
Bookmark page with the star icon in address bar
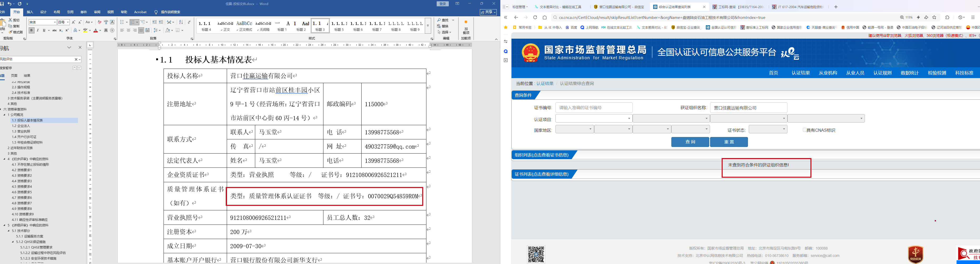[934, 17]
